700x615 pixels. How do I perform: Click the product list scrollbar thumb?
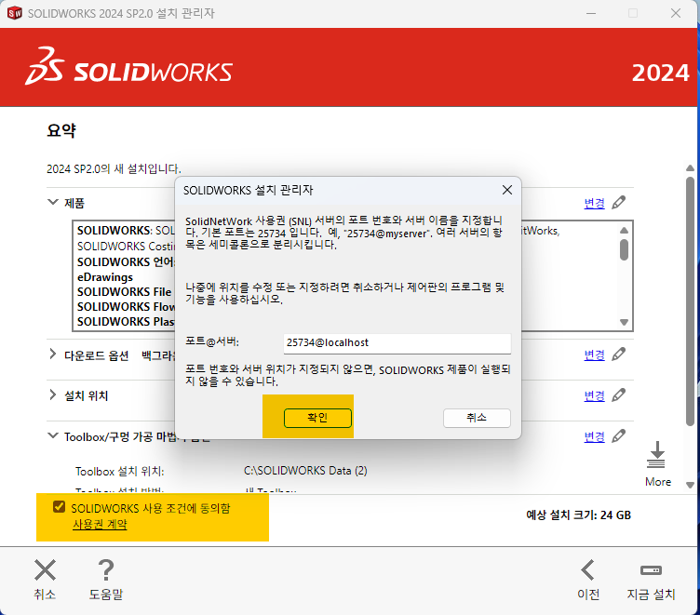[624, 249]
